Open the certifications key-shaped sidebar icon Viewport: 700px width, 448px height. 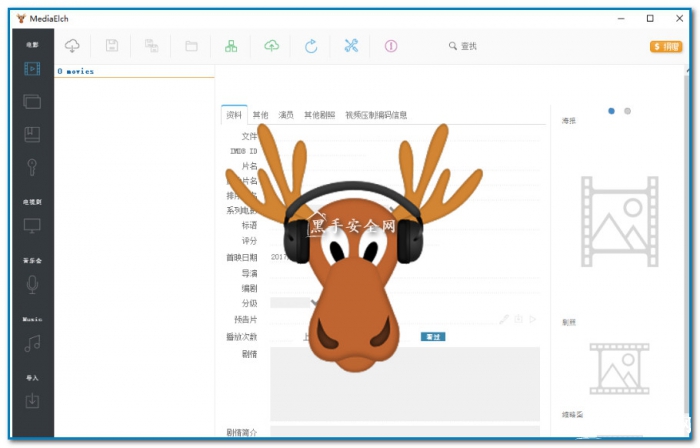pyautogui.click(x=32, y=167)
